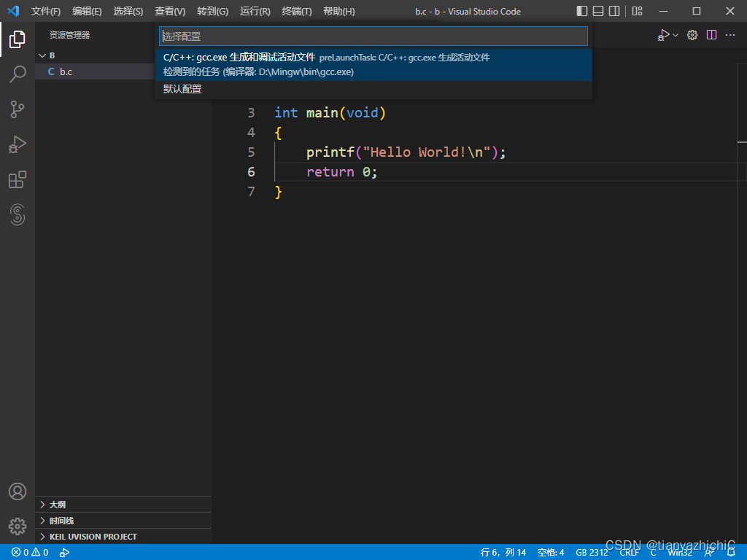Open the Explorer view in activity bar
This screenshot has height=560, width=747.
pos(18,39)
